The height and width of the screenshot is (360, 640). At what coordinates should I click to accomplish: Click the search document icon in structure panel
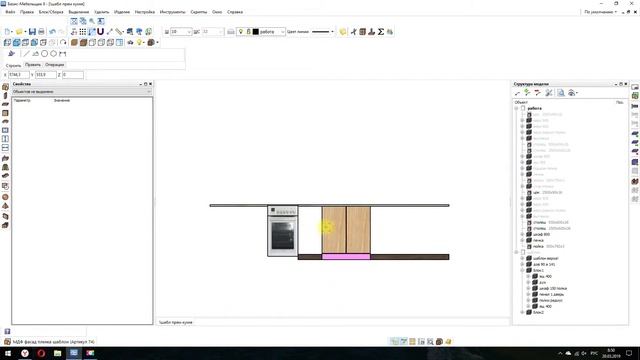[x=561, y=93]
